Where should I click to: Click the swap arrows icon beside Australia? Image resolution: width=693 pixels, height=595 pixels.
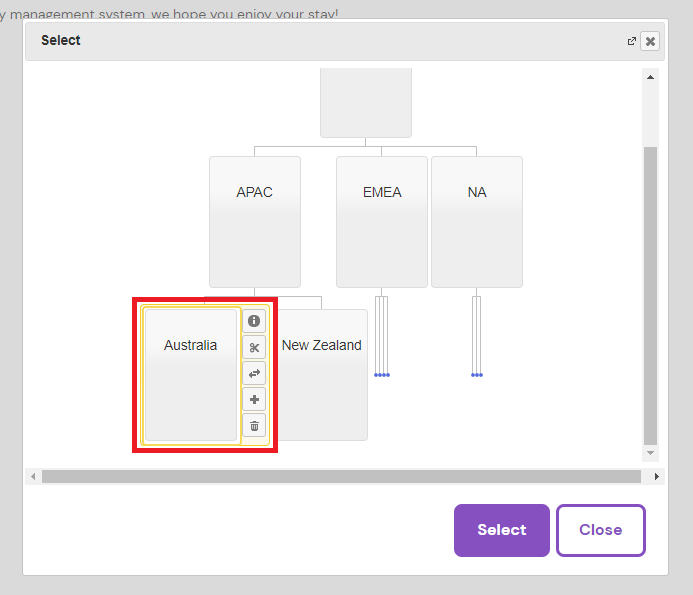[254, 374]
